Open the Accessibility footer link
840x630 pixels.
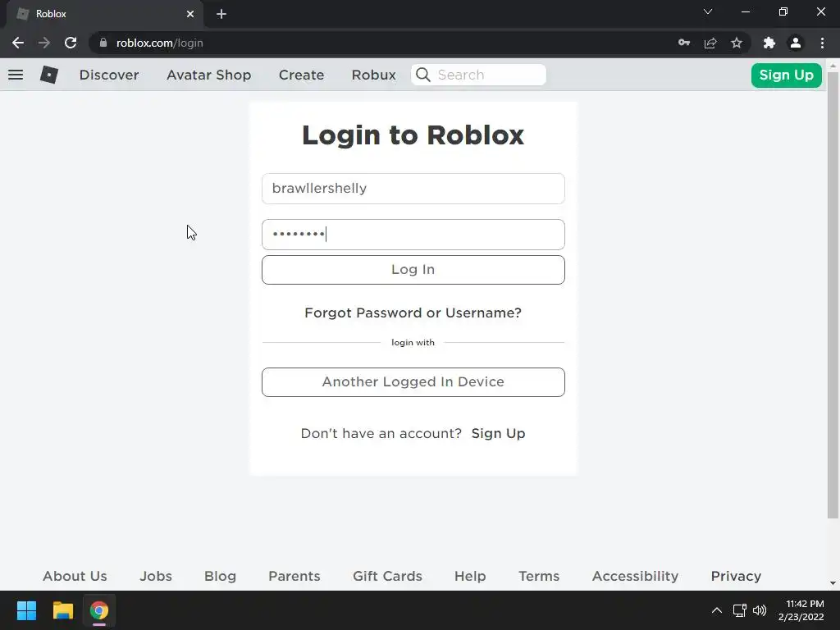[635, 576]
